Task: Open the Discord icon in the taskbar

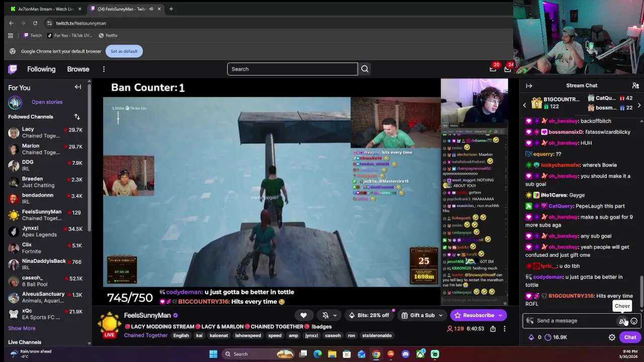Action: (406, 354)
